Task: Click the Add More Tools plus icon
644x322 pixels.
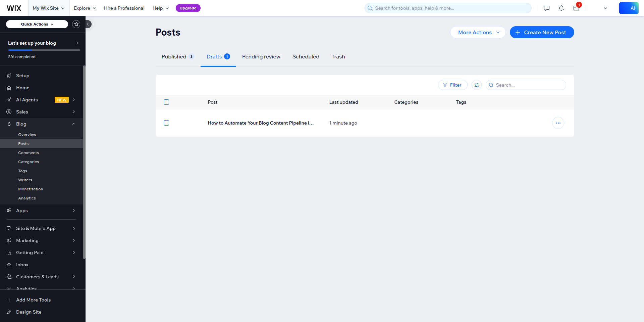Action: (9, 300)
